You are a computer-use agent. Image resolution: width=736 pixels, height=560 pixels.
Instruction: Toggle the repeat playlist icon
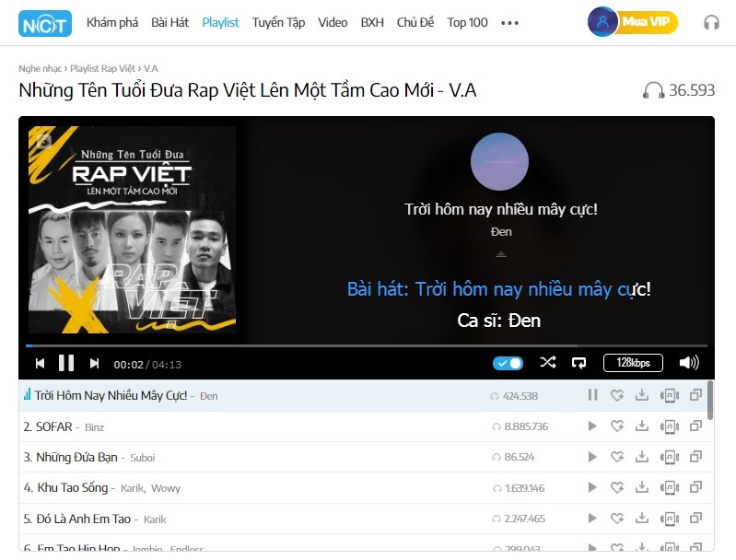tap(578, 362)
